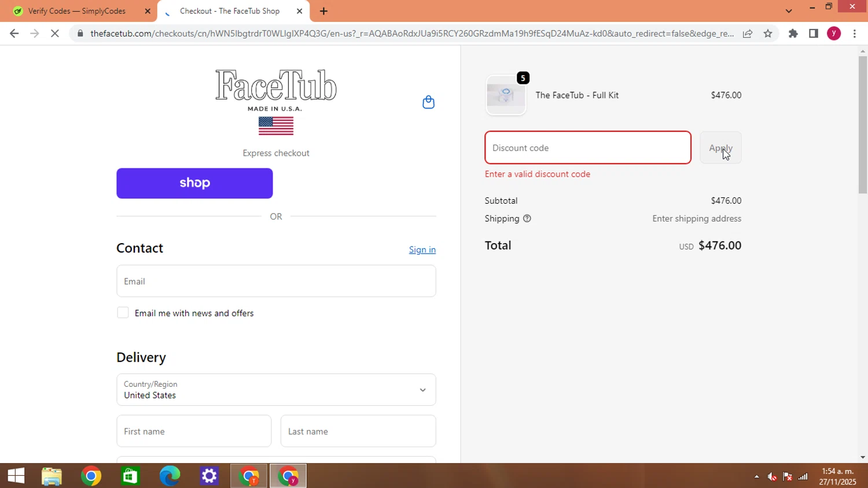The height and width of the screenshot is (488, 868).
Task: Open the tab search chevron
Action: [789, 11]
